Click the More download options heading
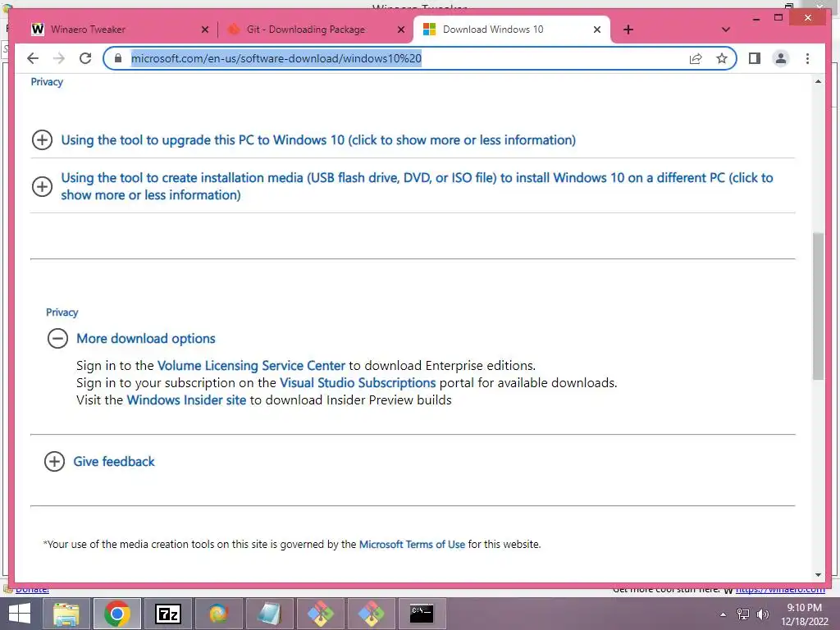 click(146, 339)
